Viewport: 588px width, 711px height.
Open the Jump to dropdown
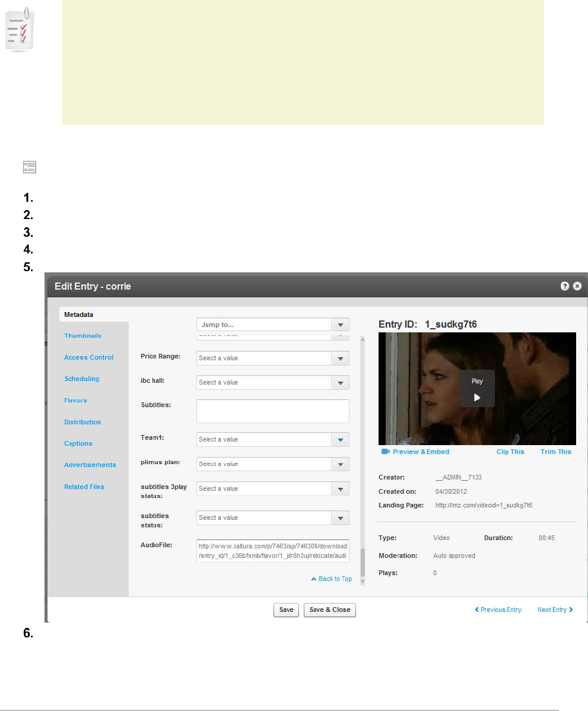tap(272, 325)
